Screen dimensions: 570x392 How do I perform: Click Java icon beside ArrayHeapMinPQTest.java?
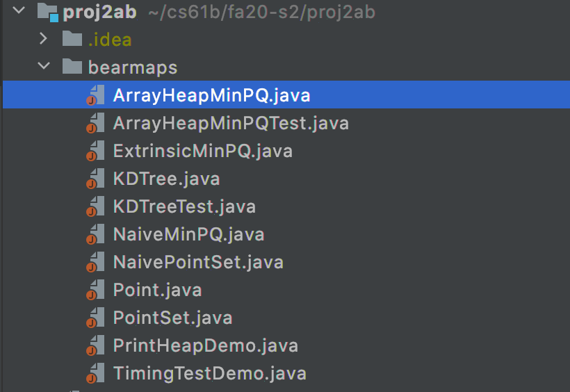(x=95, y=123)
